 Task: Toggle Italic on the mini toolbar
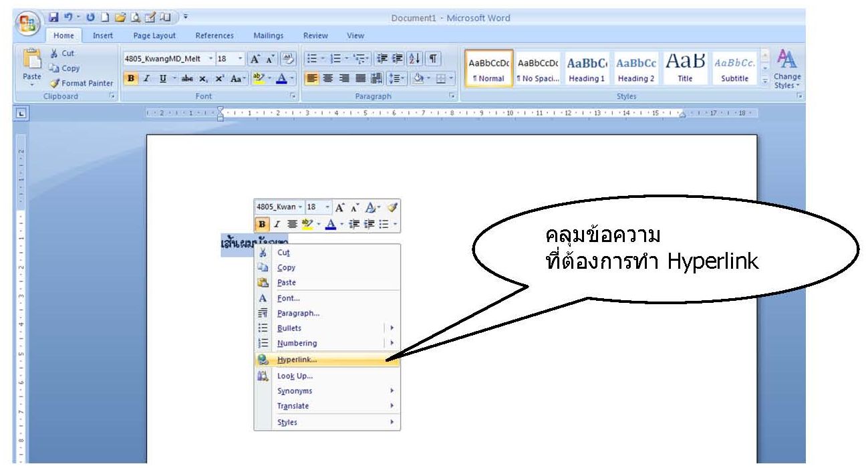(x=277, y=223)
